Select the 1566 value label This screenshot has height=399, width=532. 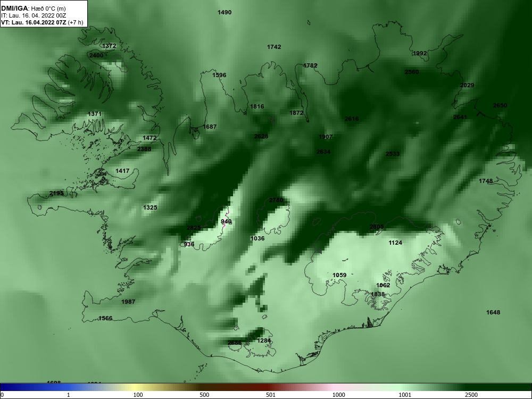105,318
